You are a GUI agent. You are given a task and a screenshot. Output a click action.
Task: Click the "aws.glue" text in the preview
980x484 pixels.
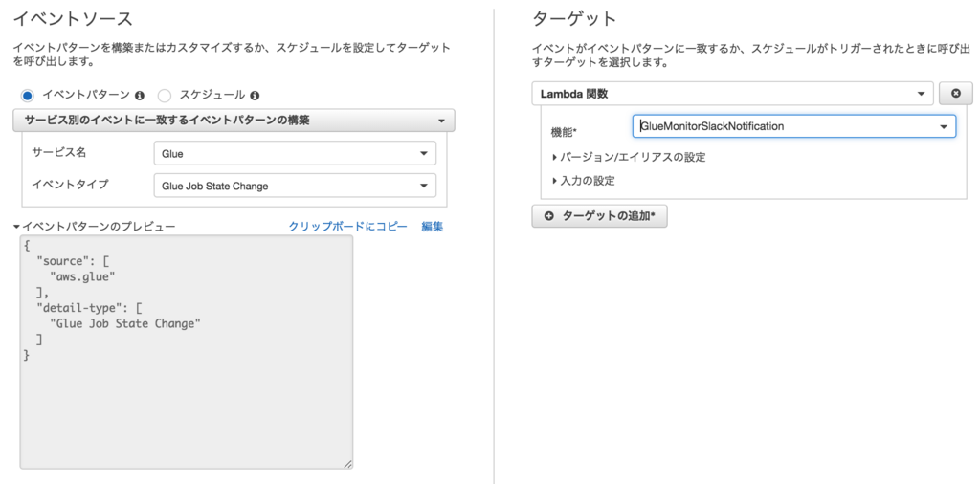click(x=82, y=276)
